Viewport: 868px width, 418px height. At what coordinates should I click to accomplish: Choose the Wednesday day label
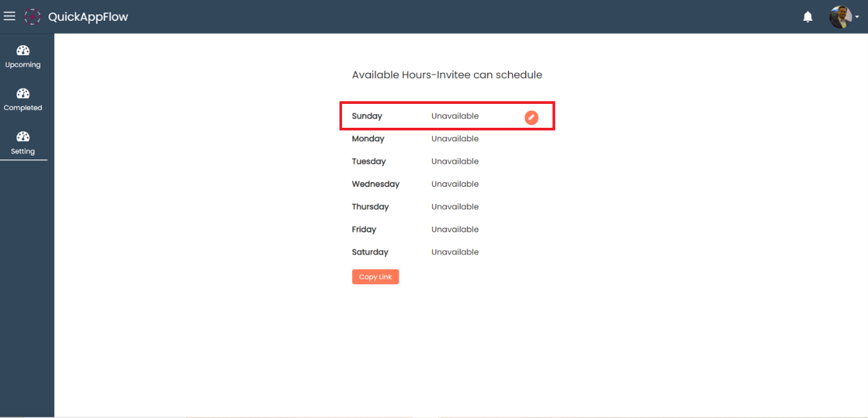click(x=375, y=184)
